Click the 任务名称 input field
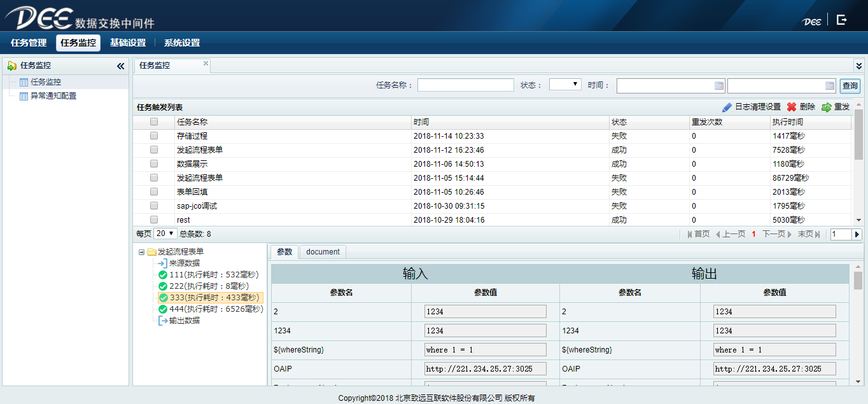 point(465,85)
